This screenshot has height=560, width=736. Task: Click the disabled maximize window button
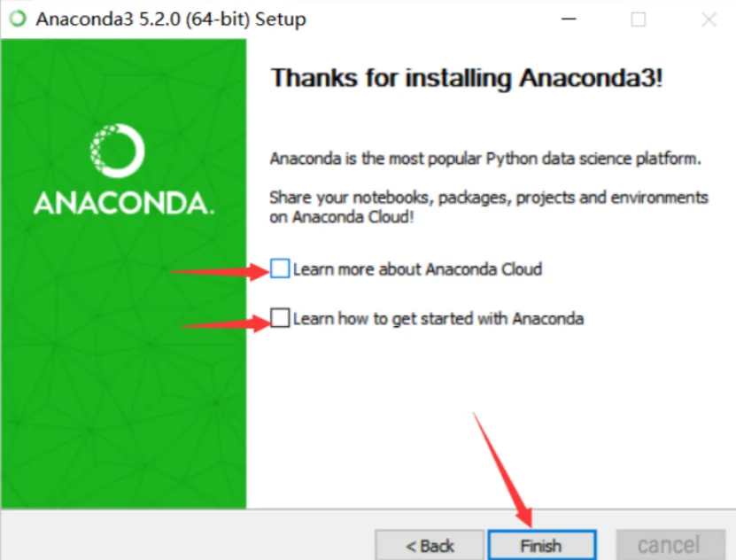[638, 19]
